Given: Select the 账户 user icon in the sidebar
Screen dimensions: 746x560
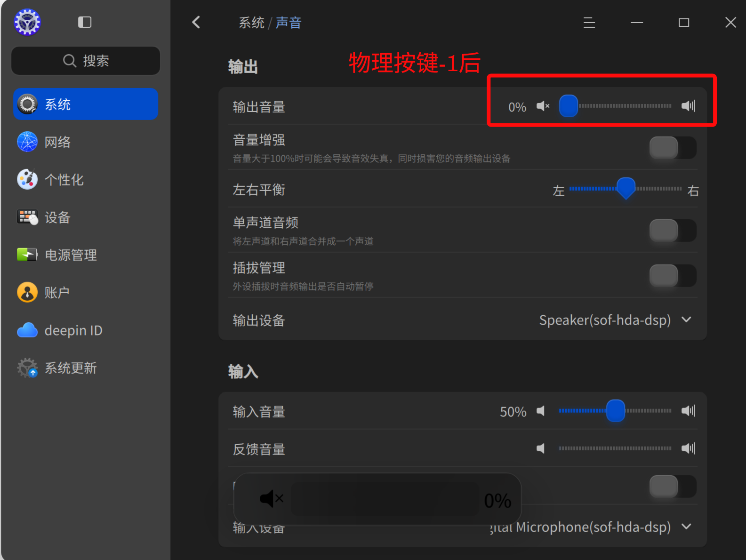Looking at the screenshot, I should (27, 292).
